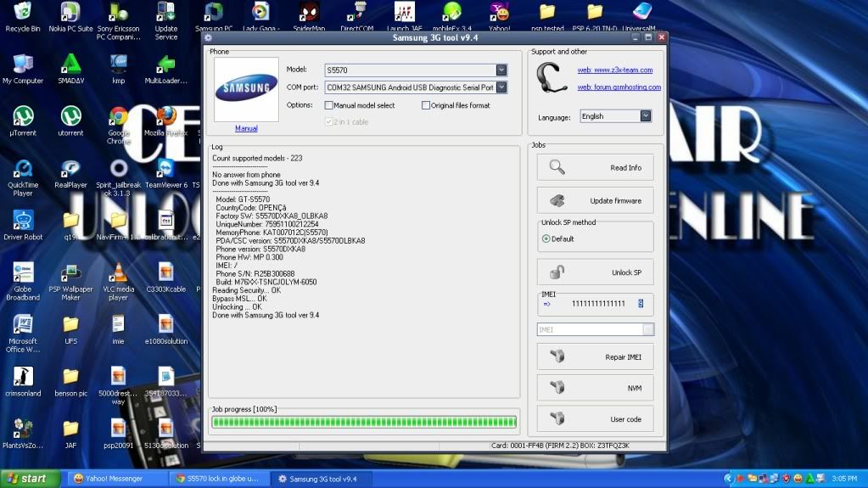Click the system tray clock 3:05 PM

point(844,479)
